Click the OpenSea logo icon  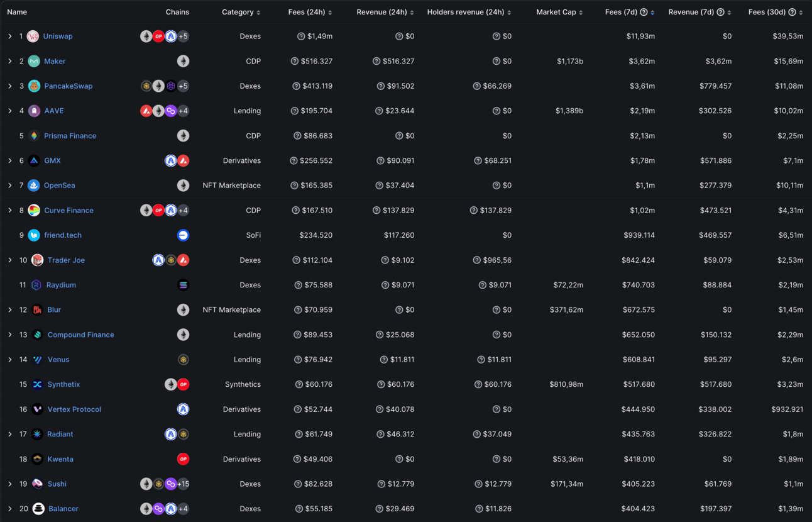(x=34, y=186)
